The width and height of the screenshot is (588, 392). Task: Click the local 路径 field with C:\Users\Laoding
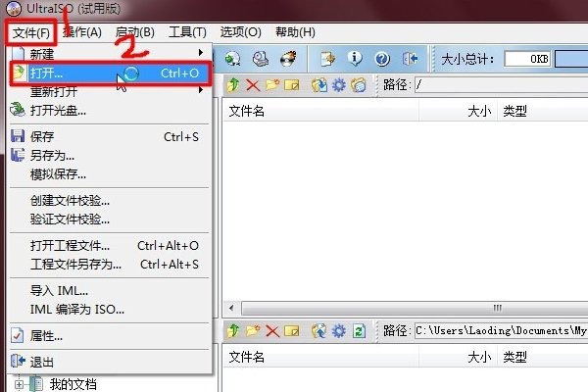click(x=502, y=331)
